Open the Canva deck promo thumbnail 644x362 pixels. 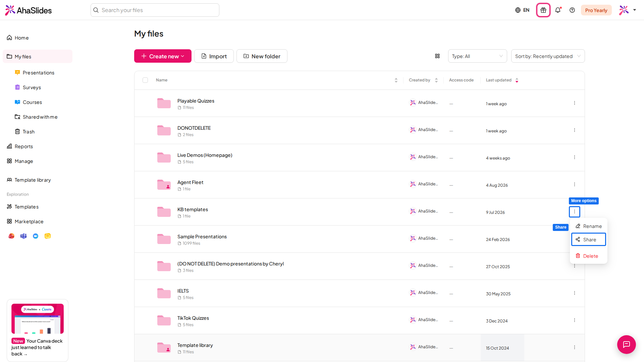tap(38, 318)
